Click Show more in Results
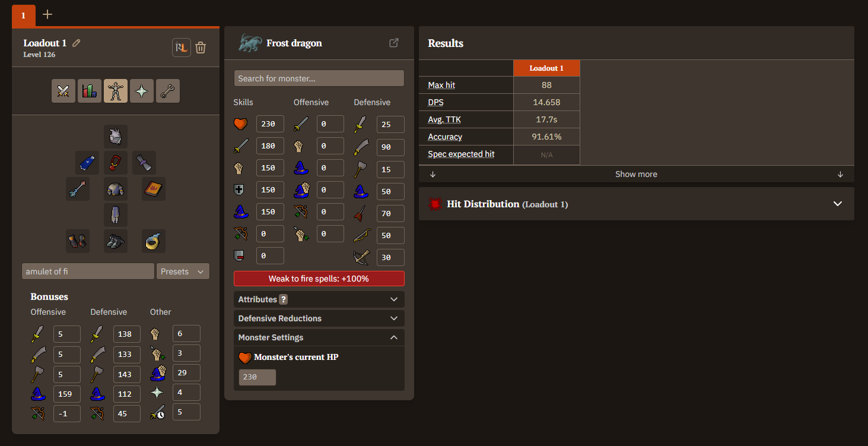Image resolution: width=868 pixels, height=446 pixels. (637, 174)
